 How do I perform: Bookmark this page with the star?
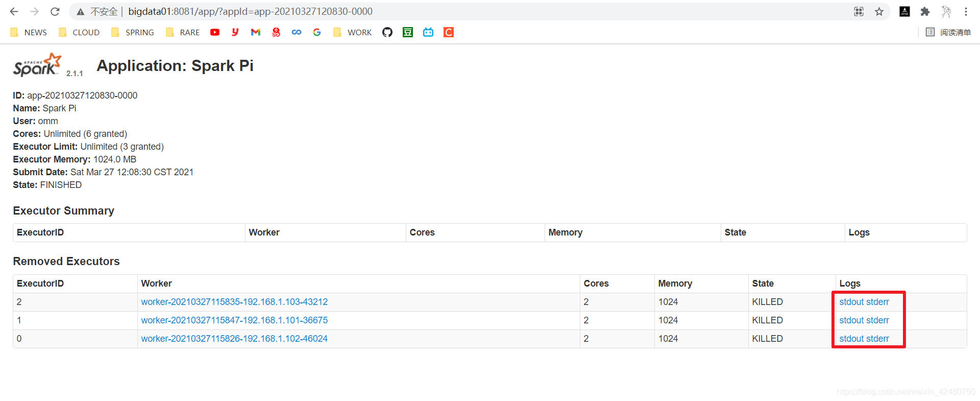pos(879,11)
